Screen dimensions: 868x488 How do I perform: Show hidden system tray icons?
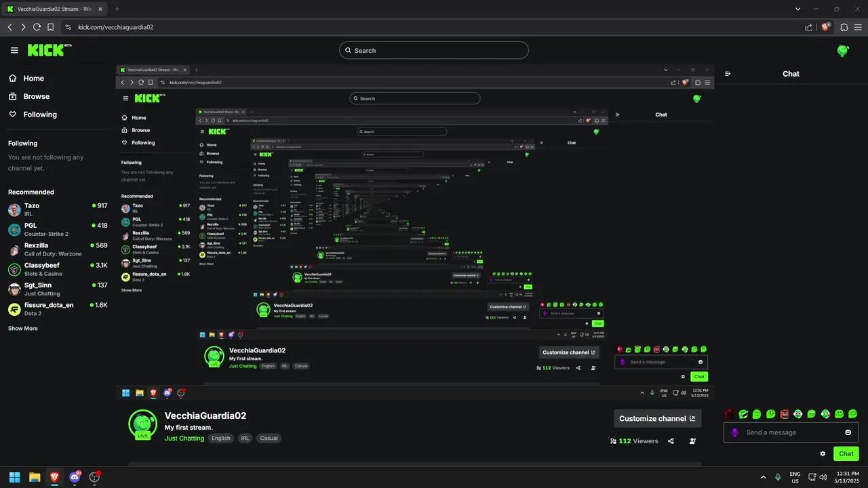[764, 477]
